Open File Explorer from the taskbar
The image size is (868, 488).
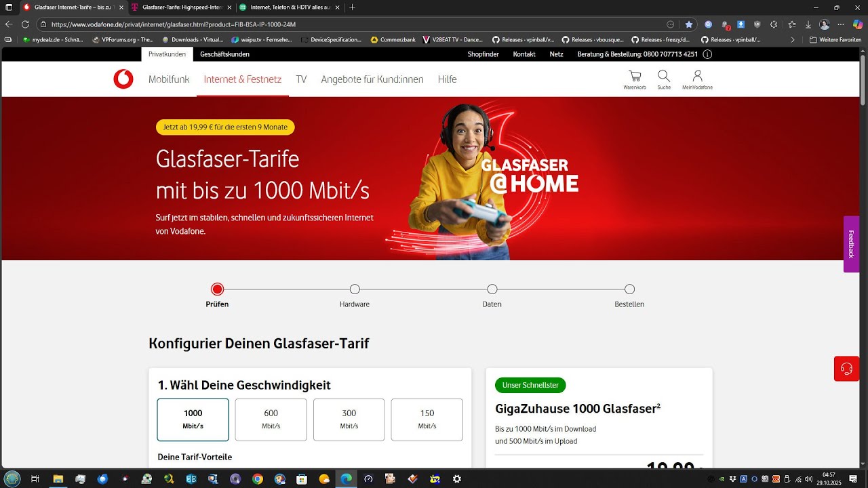[58, 479]
